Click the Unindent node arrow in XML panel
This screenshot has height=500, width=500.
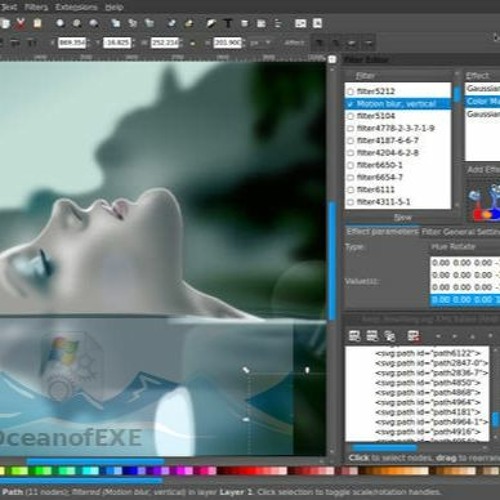pyautogui.click(x=439, y=336)
